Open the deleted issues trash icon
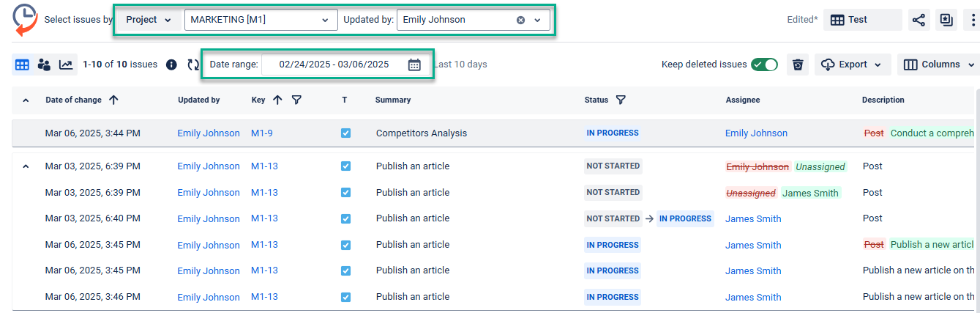The image size is (980, 313). (798, 65)
